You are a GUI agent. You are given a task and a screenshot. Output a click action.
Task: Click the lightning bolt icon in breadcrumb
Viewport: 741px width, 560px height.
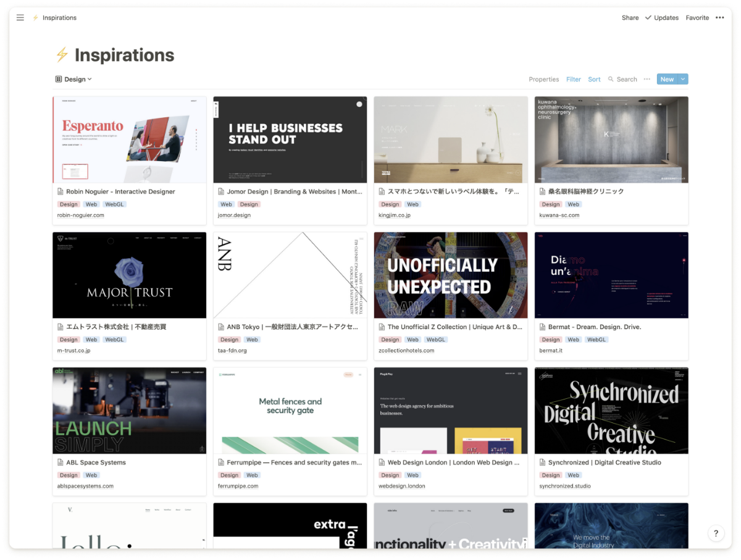[x=35, y=18]
